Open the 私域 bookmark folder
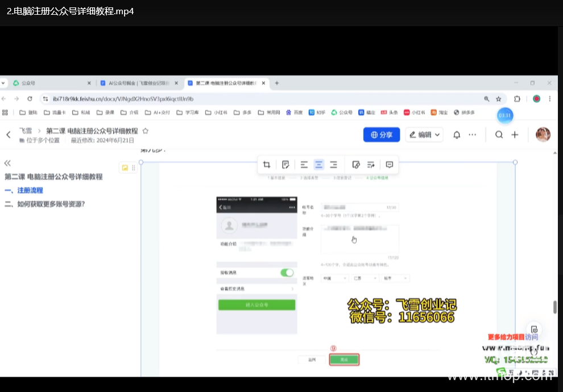Viewport: 563px width, 392px height. point(81,113)
